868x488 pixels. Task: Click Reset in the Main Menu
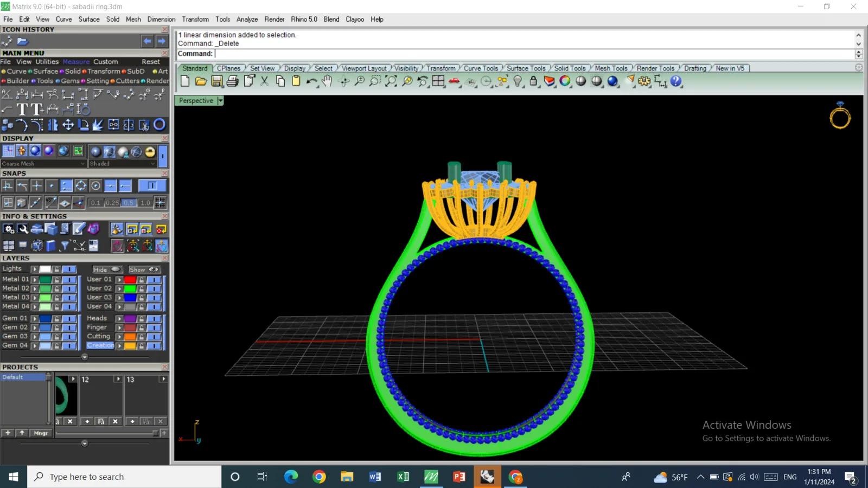pos(151,62)
